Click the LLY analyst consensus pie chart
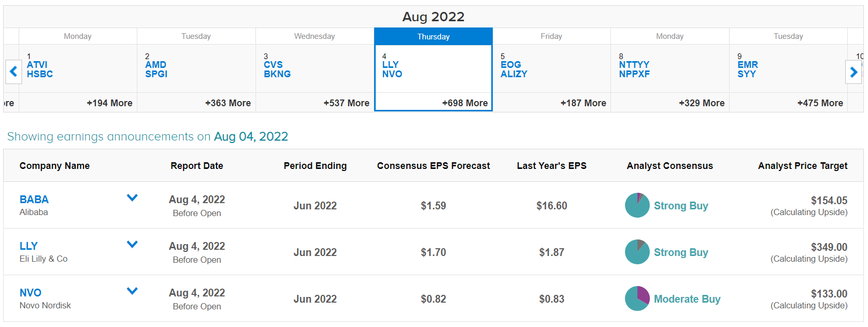 click(x=637, y=252)
